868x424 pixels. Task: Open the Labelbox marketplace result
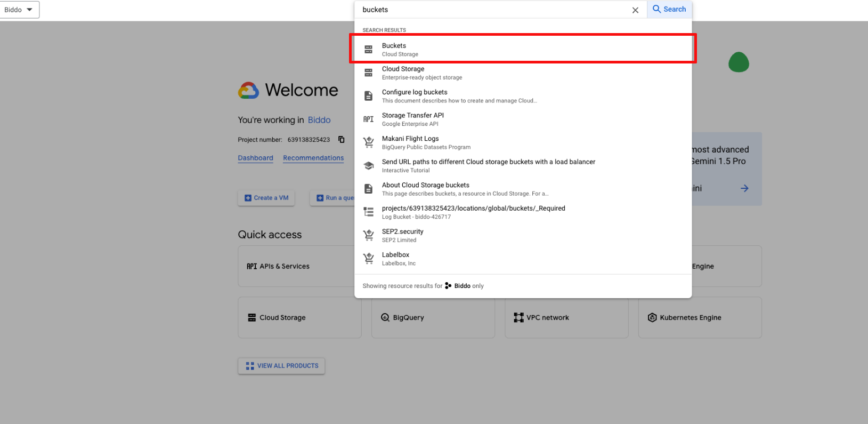click(523, 259)
